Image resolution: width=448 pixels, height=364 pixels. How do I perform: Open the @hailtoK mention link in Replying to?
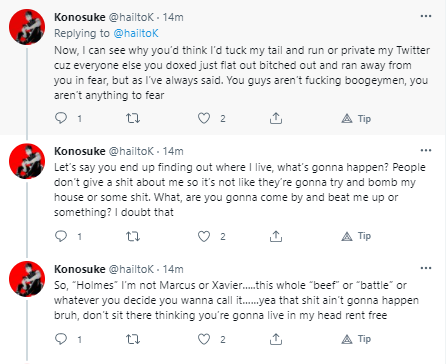[136, 33]
